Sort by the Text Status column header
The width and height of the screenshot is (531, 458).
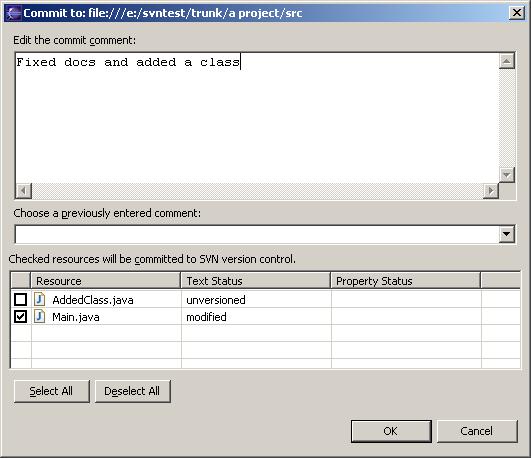256,281
